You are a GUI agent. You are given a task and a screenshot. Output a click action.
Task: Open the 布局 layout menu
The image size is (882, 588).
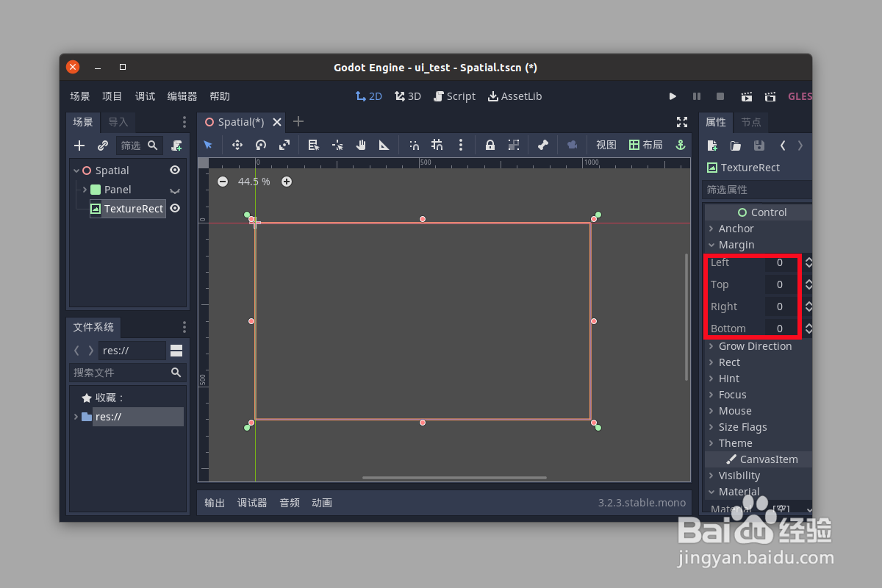coord(645,145)
